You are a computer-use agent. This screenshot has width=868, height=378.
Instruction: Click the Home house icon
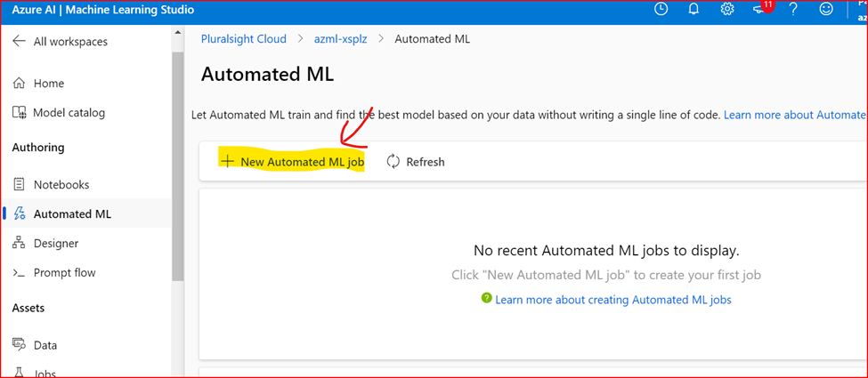pyautogui.click(x=20, y=84)
